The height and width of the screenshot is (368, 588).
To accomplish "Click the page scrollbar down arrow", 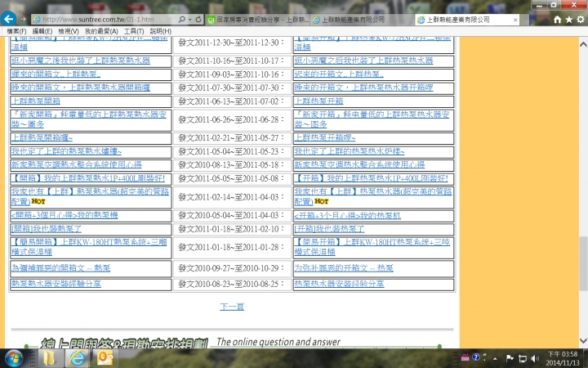I will point(583,340).
